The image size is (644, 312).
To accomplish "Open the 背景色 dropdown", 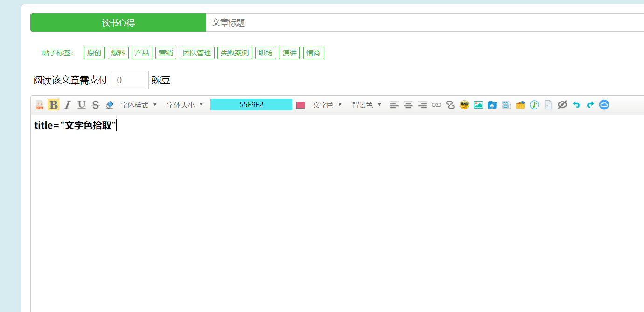I will pos(367,105).
